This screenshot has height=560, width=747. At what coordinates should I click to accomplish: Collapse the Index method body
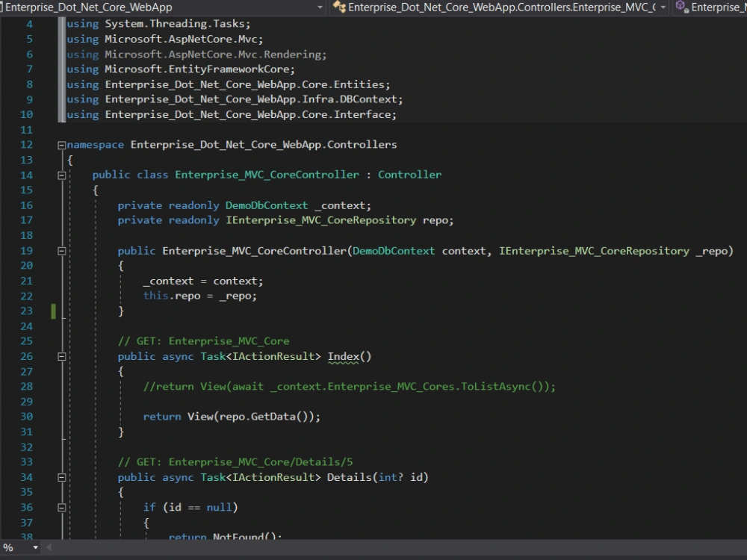(x=63, y=356)
